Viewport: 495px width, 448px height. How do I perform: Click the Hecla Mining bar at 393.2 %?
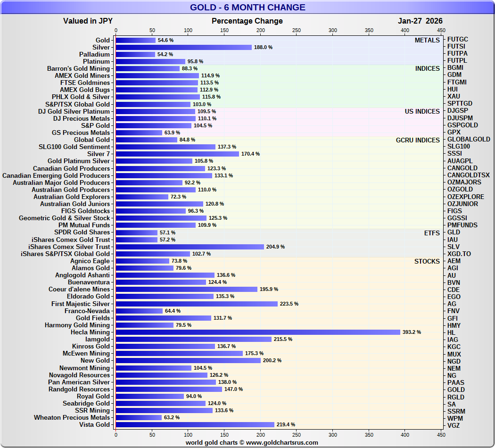pos(257,332)
